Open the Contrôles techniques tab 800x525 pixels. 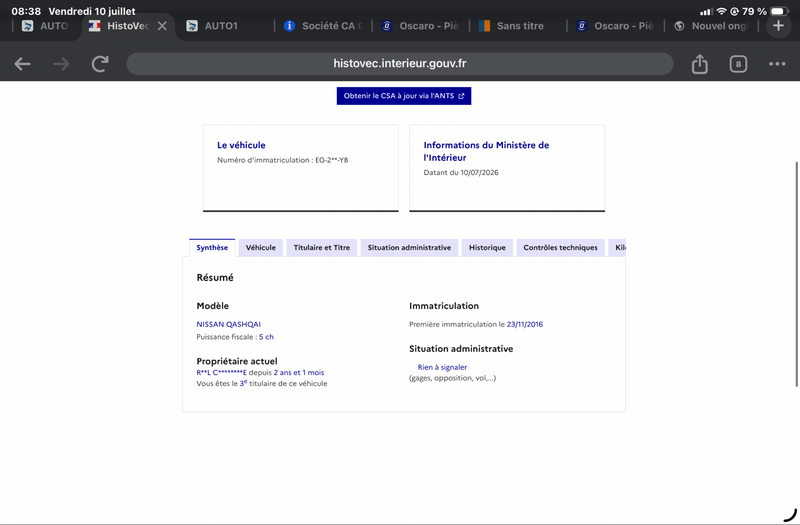560,247
